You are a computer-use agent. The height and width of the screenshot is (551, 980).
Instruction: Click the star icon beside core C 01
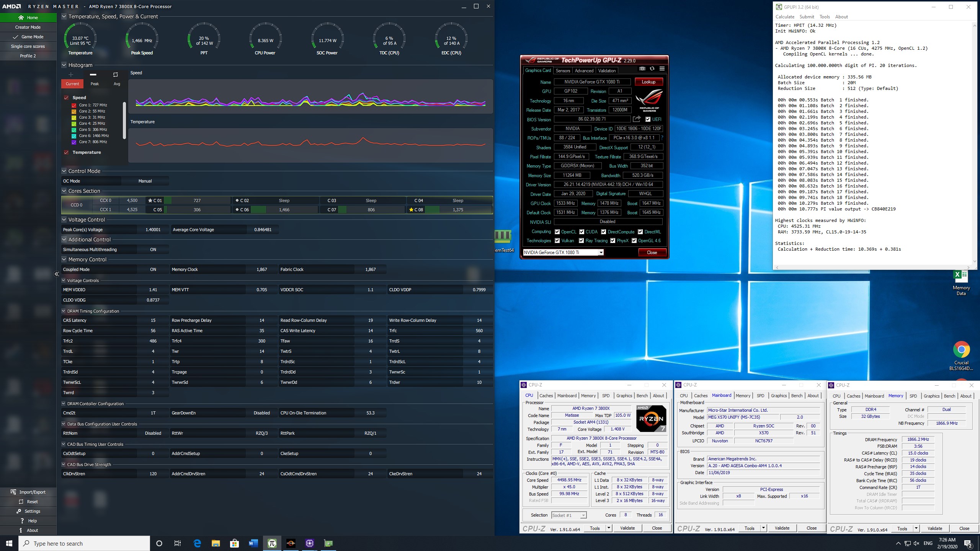pos(150,201)
